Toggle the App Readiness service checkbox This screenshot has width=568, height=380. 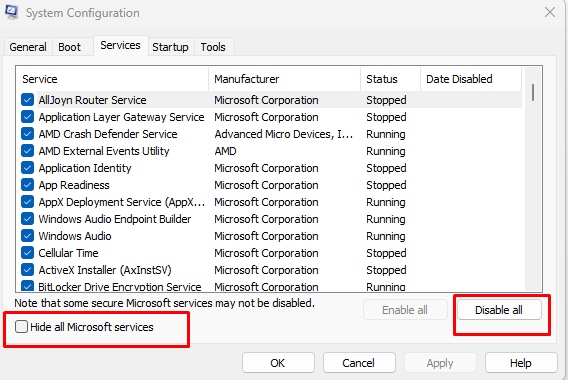pos(28,185)
